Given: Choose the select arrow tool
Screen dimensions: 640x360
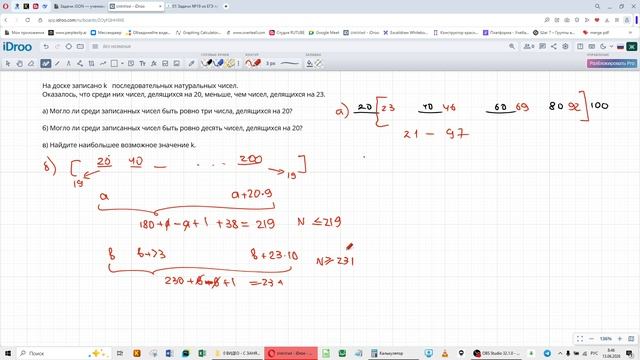Looking at the screenshot, I should [x=8, y=64].
